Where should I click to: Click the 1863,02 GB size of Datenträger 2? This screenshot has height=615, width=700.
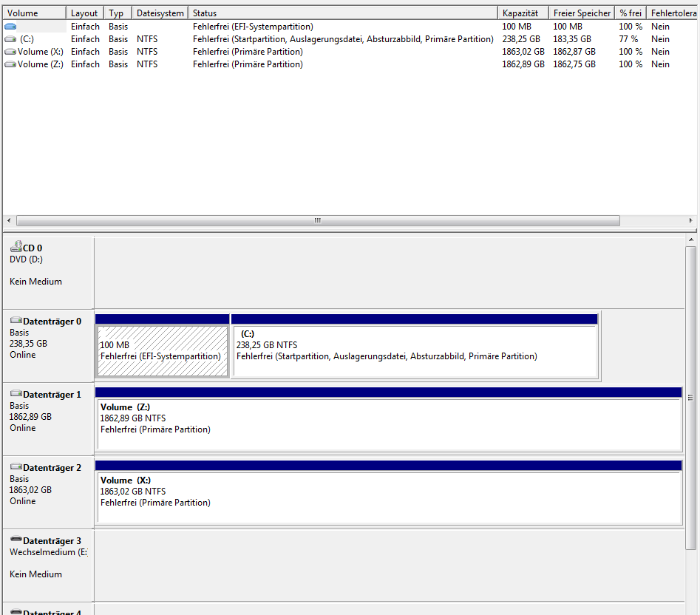(31, 490)
